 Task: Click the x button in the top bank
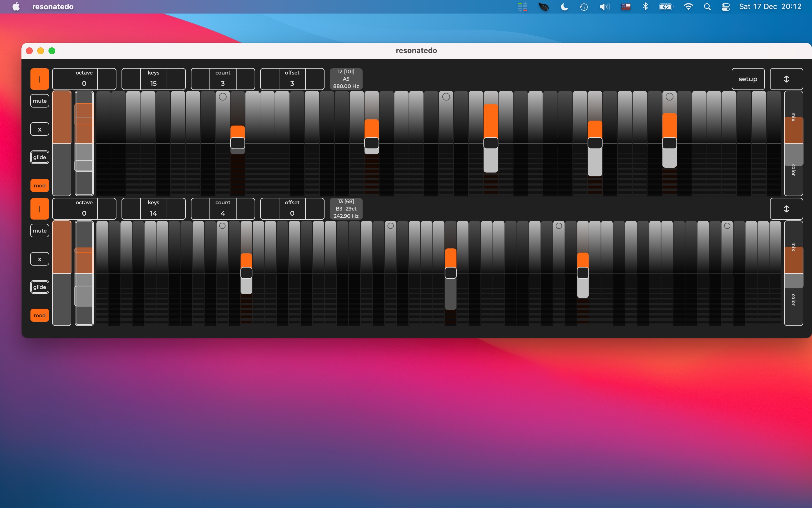39,129
